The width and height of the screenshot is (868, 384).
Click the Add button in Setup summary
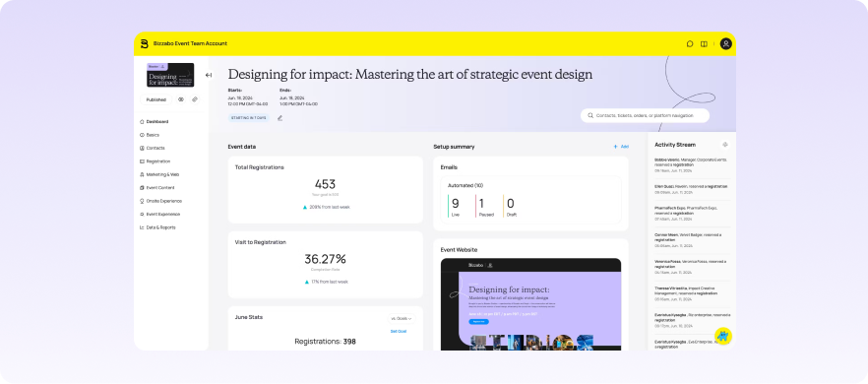[621, 147]
